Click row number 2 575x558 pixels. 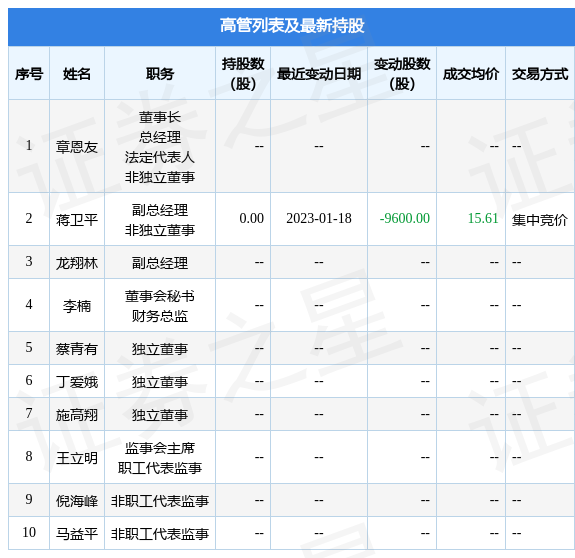click(29, 219)
